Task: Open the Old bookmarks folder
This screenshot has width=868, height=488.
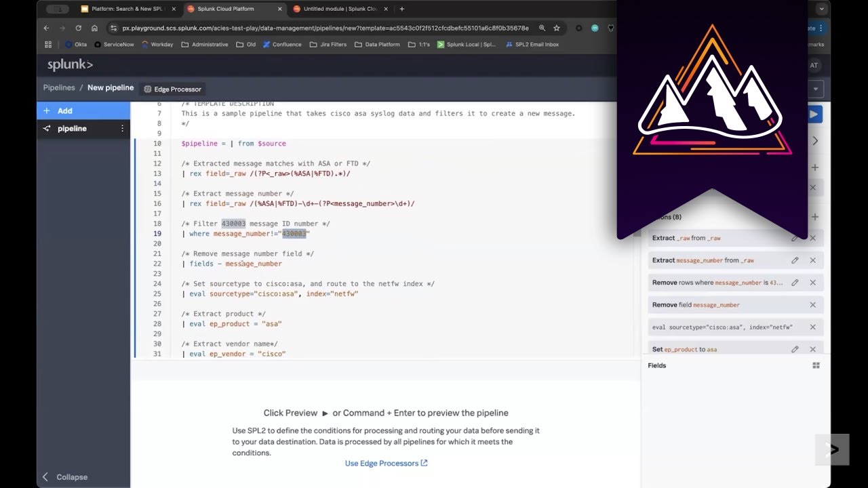Action: pyautogui.click(x=246, y=45)
